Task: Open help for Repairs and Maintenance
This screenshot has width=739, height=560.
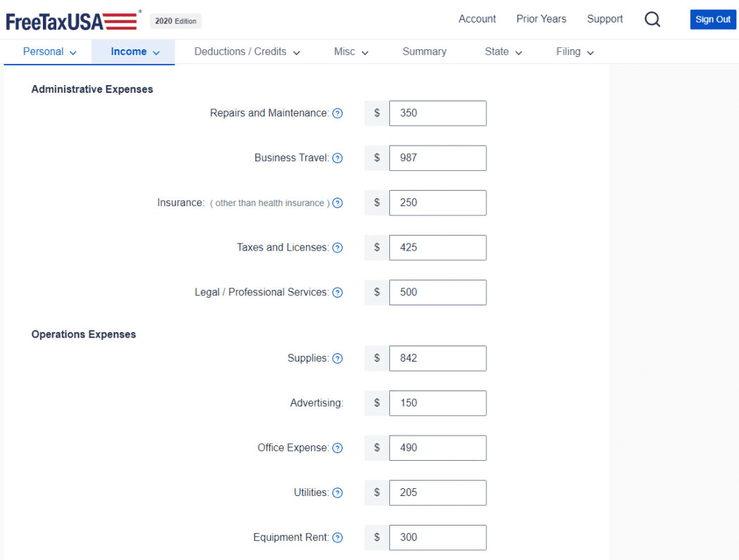Action: [337, 113]
